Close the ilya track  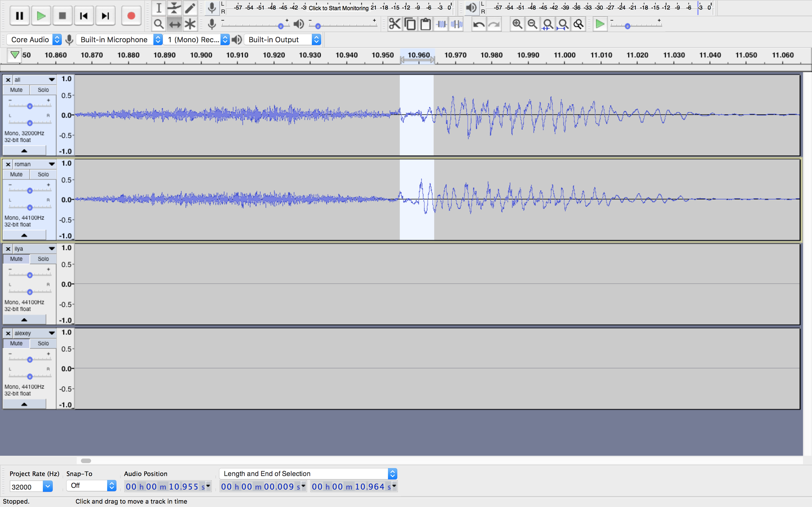(8, 249)
